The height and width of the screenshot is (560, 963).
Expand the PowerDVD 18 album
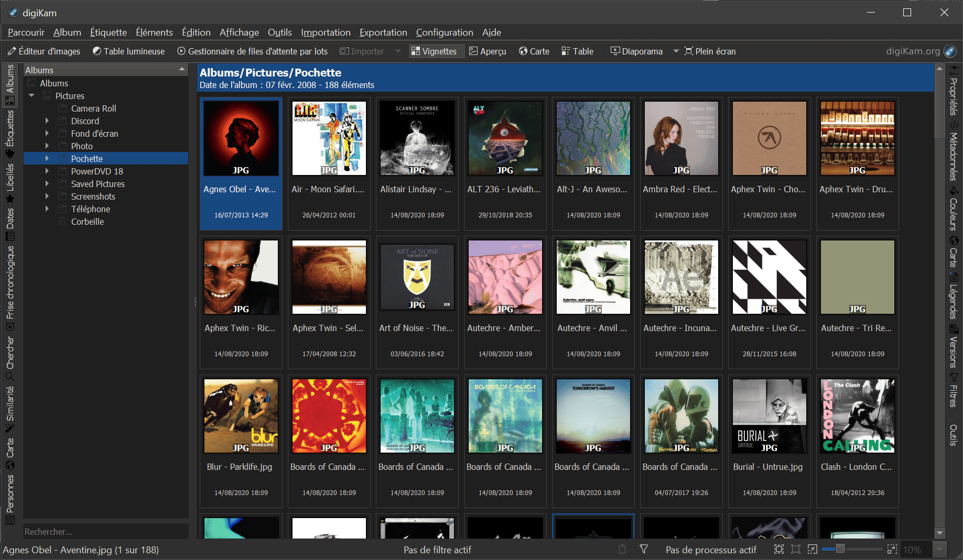tap(47, 171)
